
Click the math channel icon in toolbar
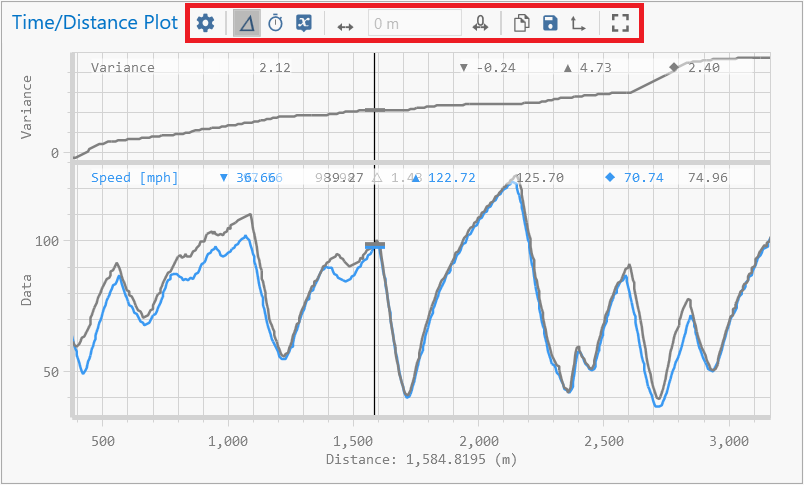[x=304, y=23]
